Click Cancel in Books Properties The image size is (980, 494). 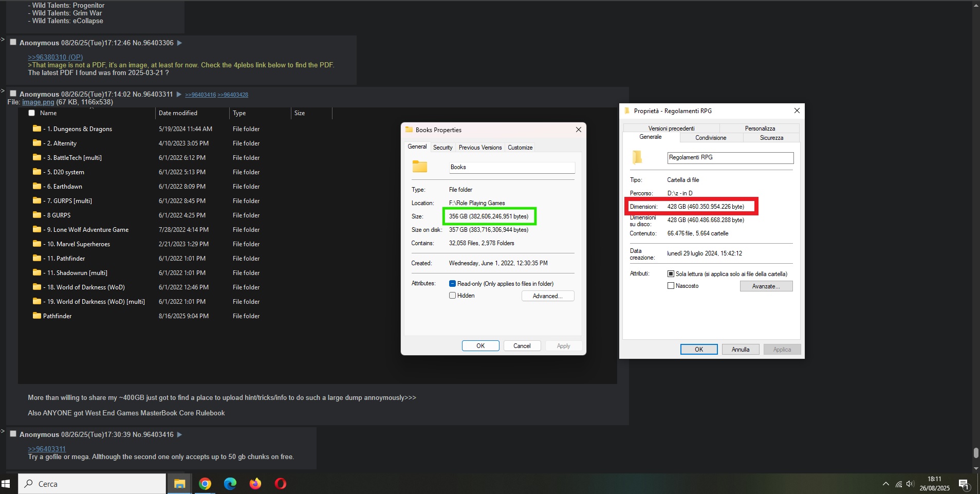click(522, 346)
